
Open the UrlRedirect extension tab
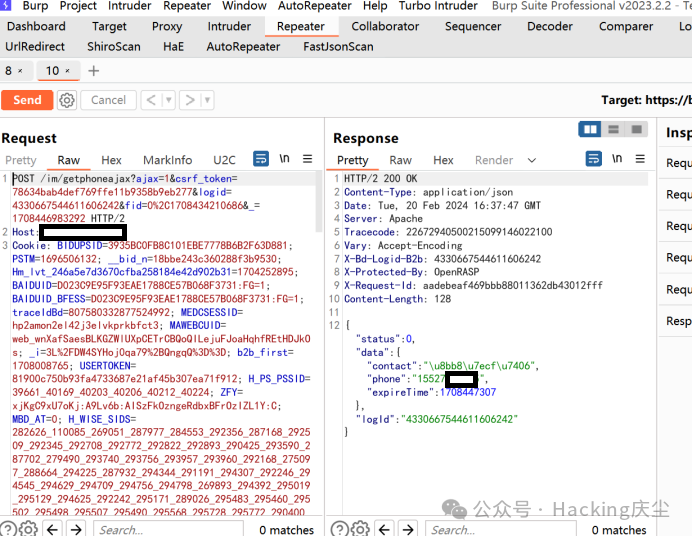[35, 46]
